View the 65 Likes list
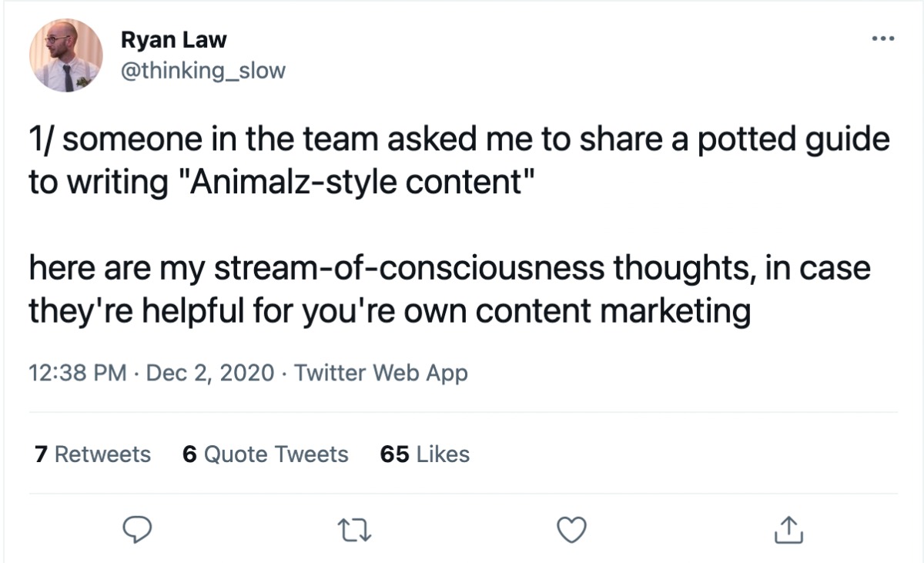The image size is (924, 563). [x=425, y=454]
